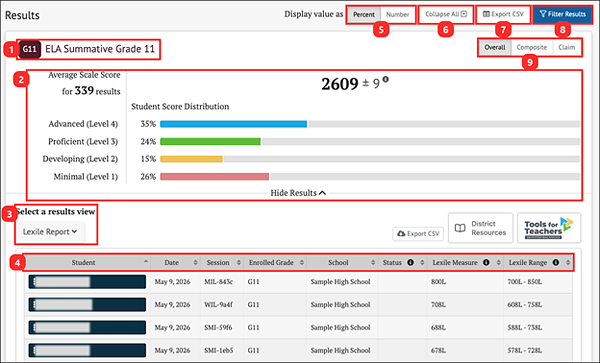Switch display value to Percent
Viewport: 600px width, 363px height.
(364, 15)
